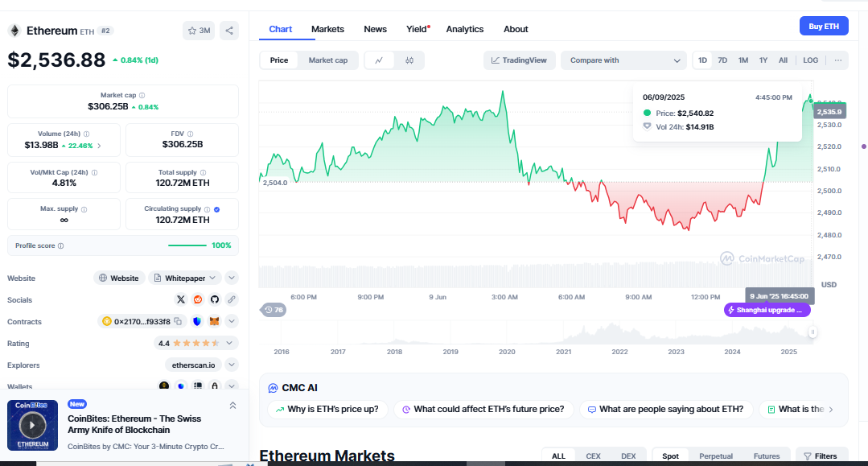The width and height of the screenshot is (868, 466).
Task: Set chart range to 1M
Action: (x=743, y=60)
